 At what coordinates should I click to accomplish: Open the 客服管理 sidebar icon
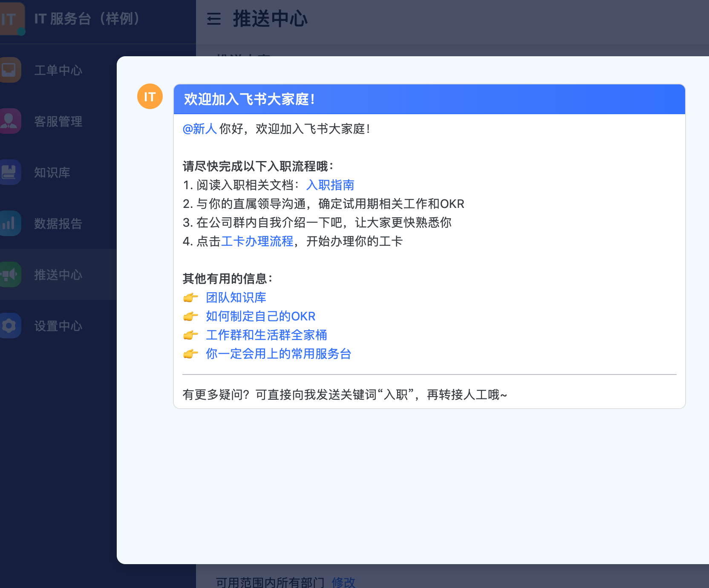pos(10,121)
